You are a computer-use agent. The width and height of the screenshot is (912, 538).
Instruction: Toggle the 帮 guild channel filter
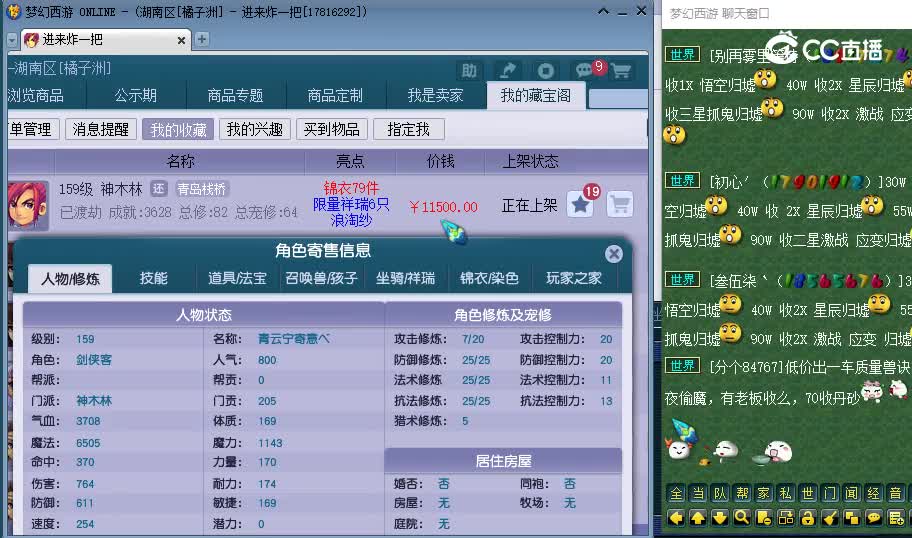[x=742, y=493]
